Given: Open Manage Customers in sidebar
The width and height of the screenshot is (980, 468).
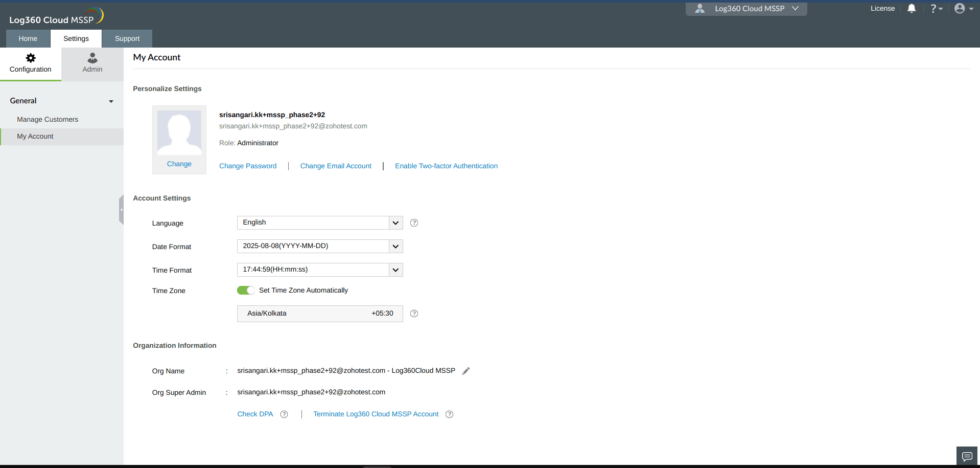Looking at the screenshot, I should (48, 120).
